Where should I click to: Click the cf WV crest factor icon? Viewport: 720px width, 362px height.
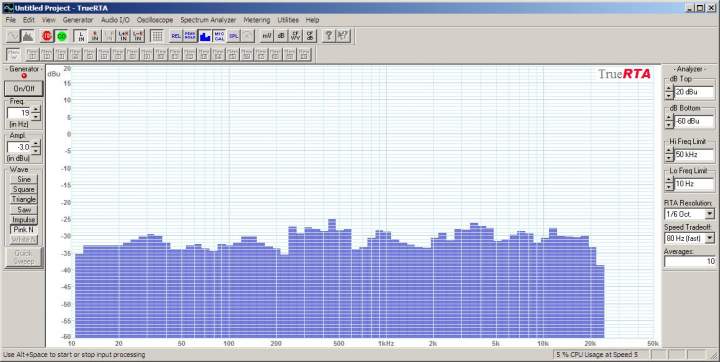[x=296, y=36]
